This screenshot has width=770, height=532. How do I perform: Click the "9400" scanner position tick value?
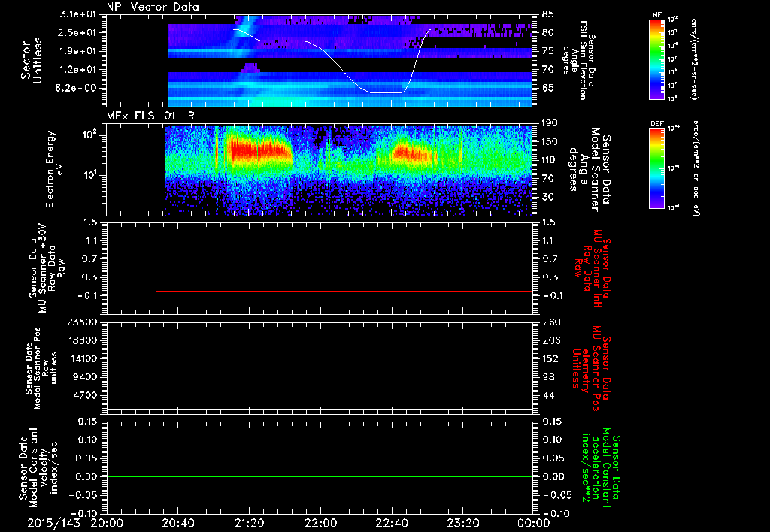(85, 377)
